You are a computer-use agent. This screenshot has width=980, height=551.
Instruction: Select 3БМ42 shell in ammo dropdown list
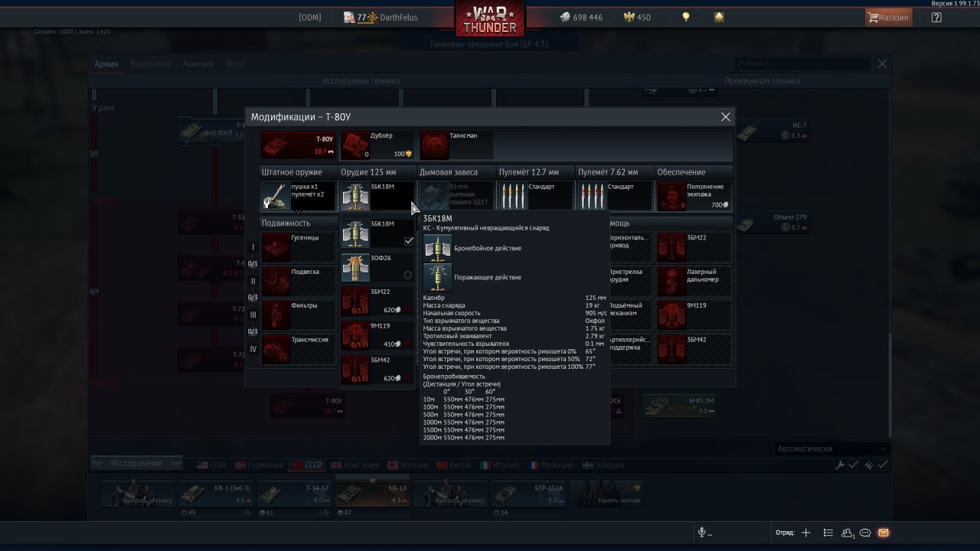[377, 369]
